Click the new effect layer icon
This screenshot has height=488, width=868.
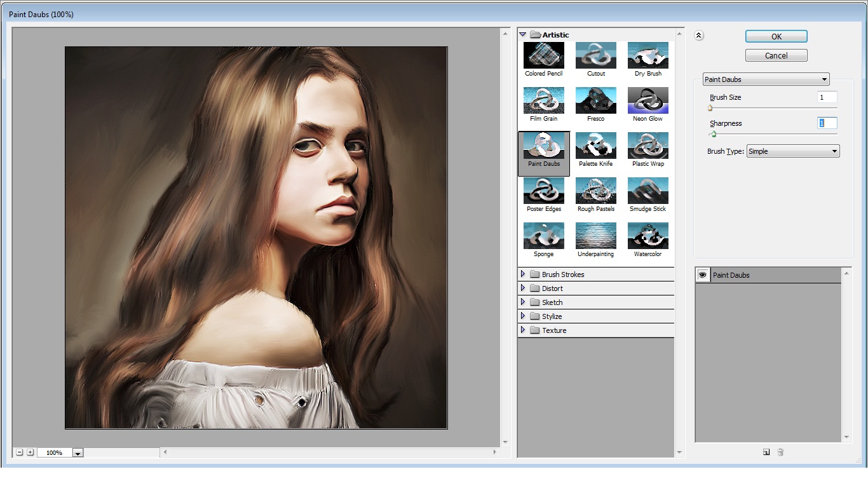[x=766, y=452]
